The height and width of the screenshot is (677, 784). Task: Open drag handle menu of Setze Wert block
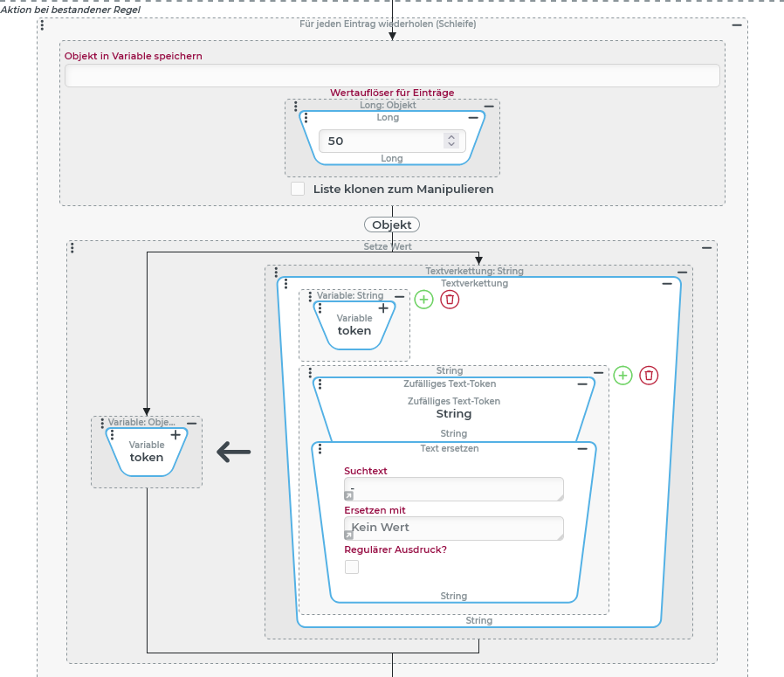pos(72,248)
